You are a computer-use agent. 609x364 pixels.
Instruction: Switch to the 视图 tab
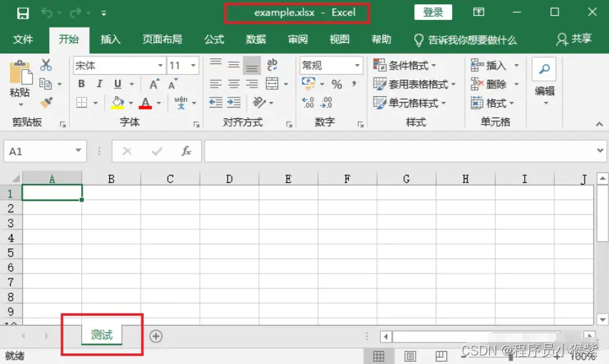(339, 39)
